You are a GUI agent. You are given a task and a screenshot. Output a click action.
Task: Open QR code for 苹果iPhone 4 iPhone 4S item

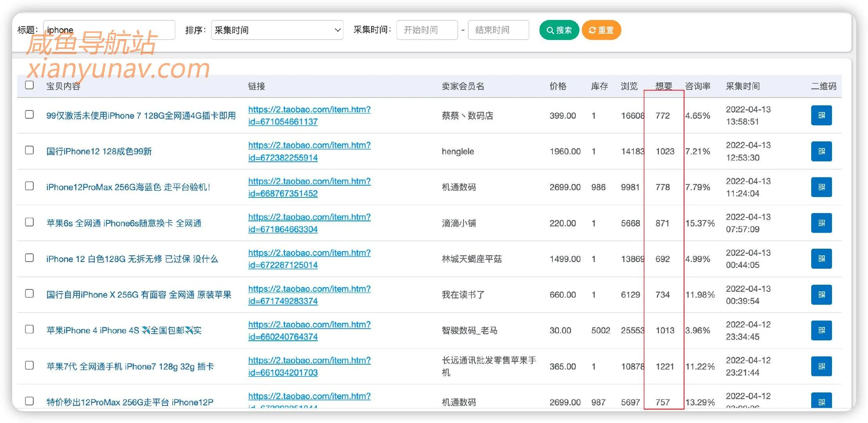click(x=821, y=330)
